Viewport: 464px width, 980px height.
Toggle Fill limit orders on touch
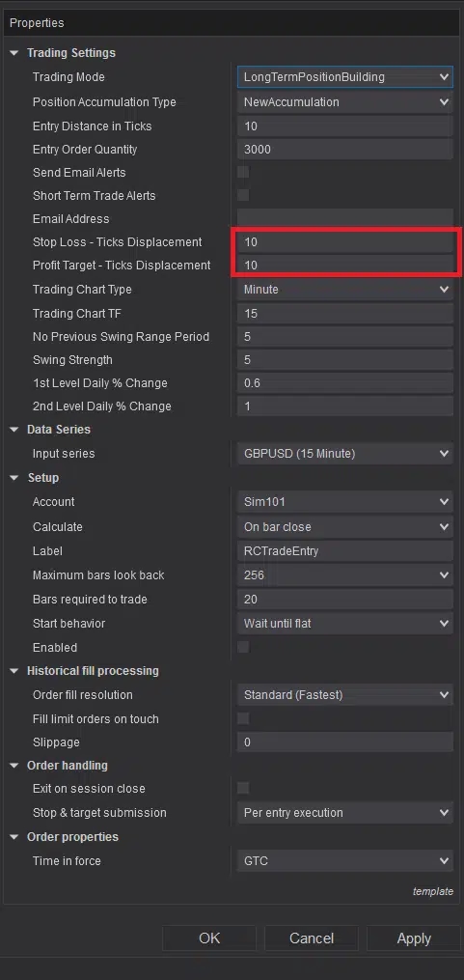[x=243, y=718]
